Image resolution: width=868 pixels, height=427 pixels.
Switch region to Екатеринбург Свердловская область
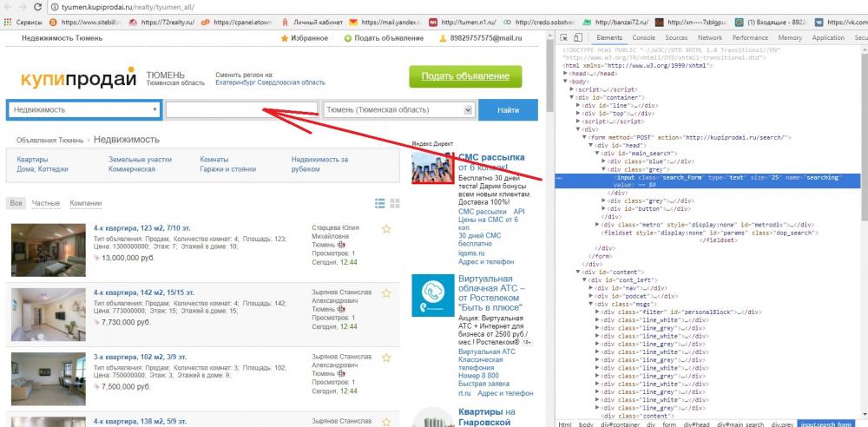point(270,82)
